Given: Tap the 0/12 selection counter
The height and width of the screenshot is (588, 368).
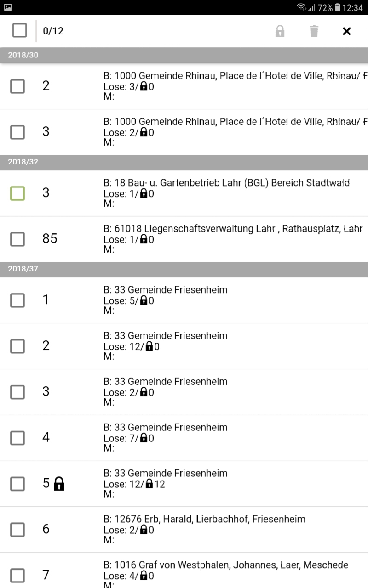Looking at the screenshot, I should [x=53, y=31].
